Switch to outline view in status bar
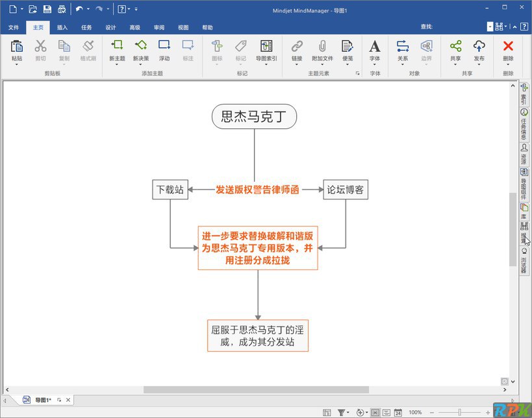The width and height of the screenshot is (532, 418). (x=386, y=413)
